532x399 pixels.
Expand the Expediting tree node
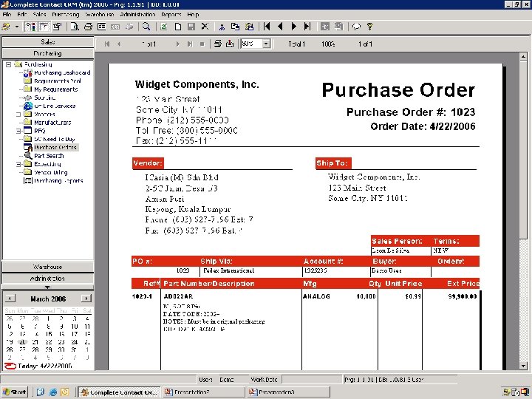18,164
